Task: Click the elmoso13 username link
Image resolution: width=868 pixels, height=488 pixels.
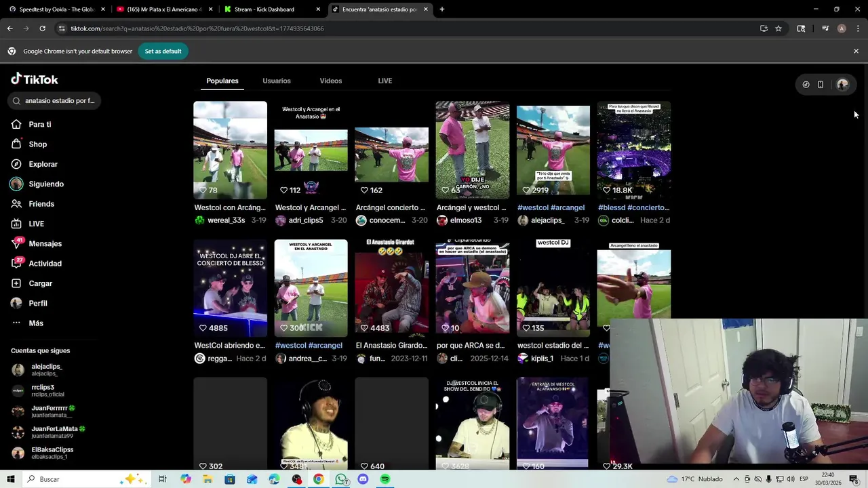Action: tap(465, 220)
